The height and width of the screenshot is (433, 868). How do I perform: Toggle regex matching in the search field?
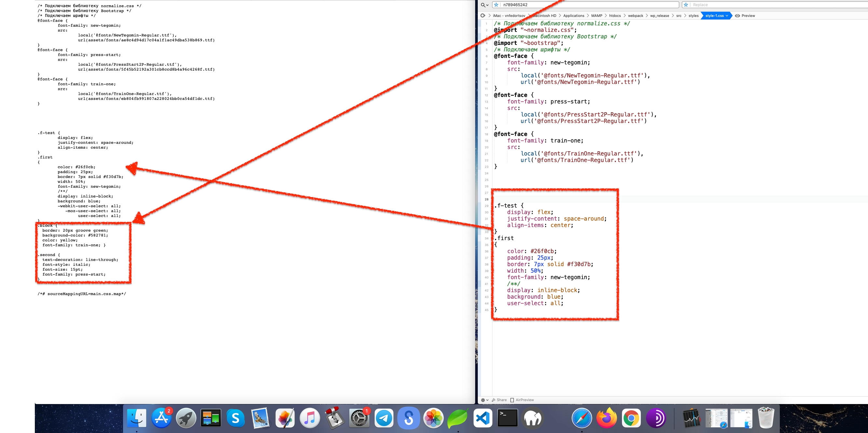496,5
